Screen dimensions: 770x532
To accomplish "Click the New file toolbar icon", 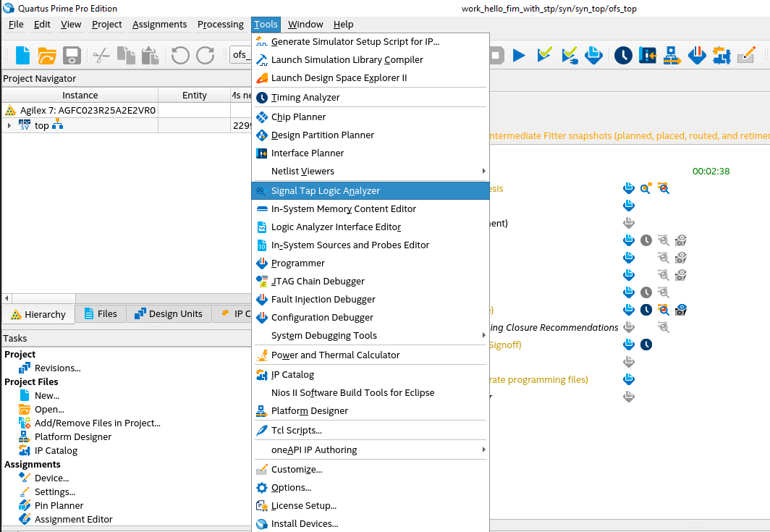I will click(x=23, y=56).
